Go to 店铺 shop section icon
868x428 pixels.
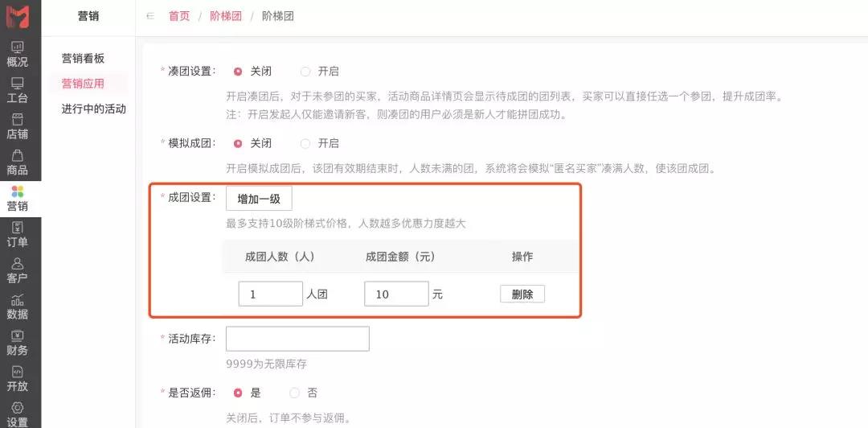pyautogui.click(x=17, y=120)
